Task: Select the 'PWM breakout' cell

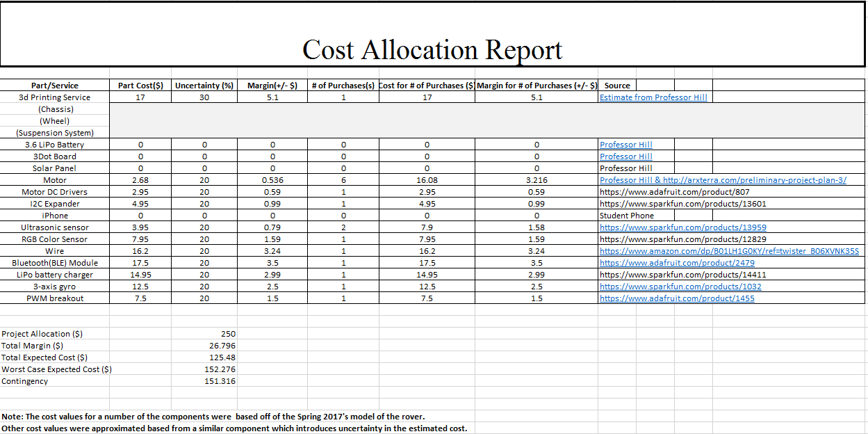Action: pos(55,298)
